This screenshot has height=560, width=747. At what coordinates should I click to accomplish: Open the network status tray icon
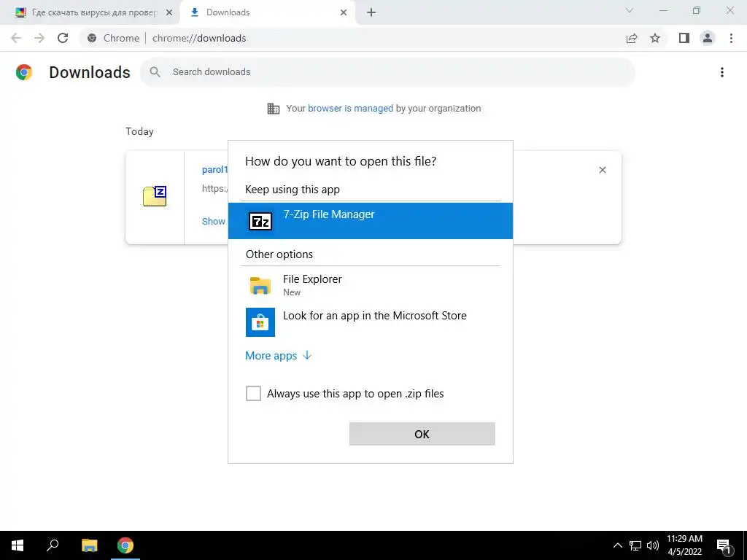pyautogui.click(x=635, y=545)
